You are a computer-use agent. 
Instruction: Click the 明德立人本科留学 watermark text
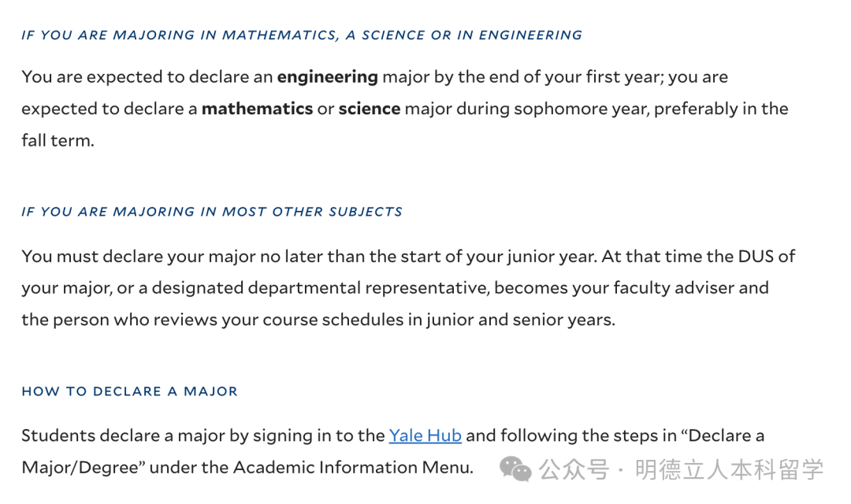(729, 470)
